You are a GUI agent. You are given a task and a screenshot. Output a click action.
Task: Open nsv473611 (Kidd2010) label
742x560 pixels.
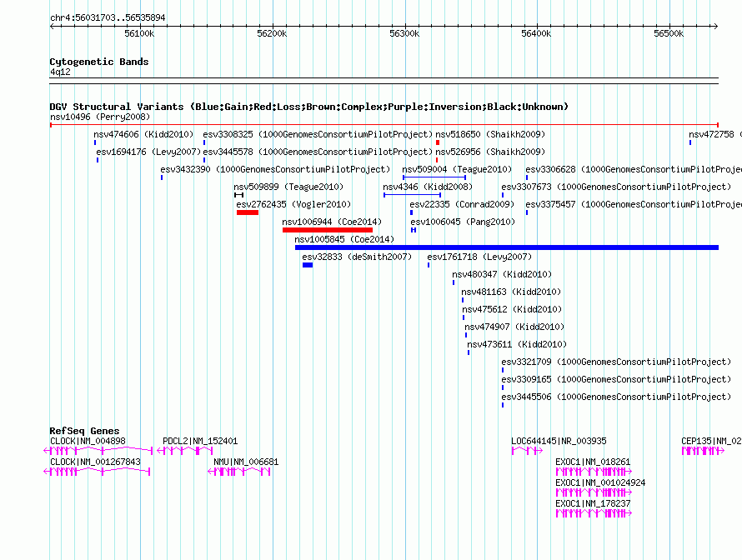(517, 344)
